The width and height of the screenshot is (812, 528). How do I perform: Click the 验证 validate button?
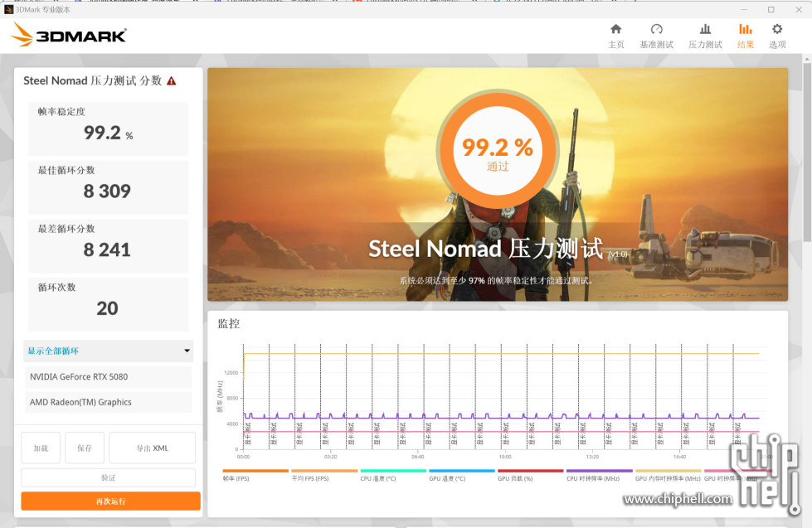coord(108,477)
